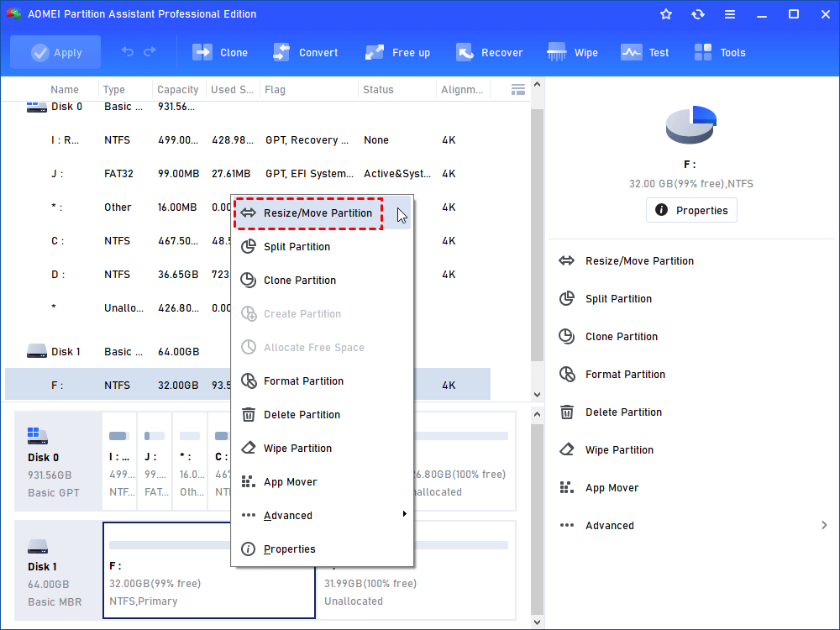Open the hamburger menu in title bar
Viewport: 840px width, 630px height.
(730, 14)
